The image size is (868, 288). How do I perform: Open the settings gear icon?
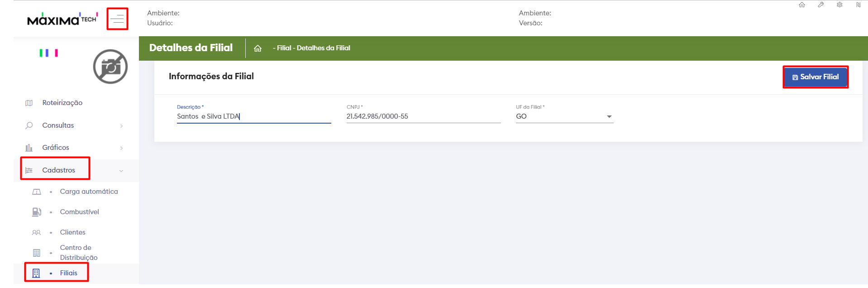[x=839, y=5]
